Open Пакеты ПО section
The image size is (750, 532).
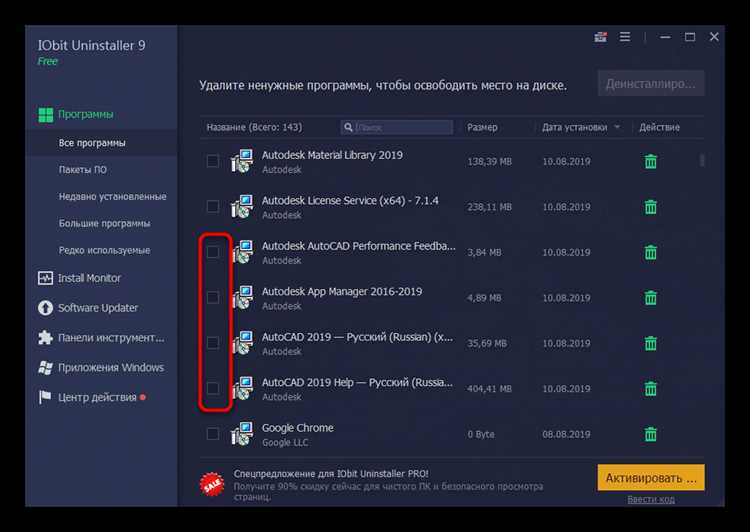(82, 170)
